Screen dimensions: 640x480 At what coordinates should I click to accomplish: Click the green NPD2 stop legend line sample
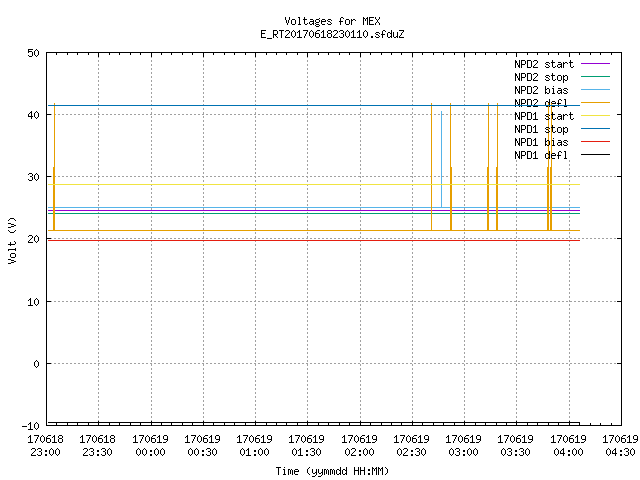pyautogui.click(x=595, y=77)
